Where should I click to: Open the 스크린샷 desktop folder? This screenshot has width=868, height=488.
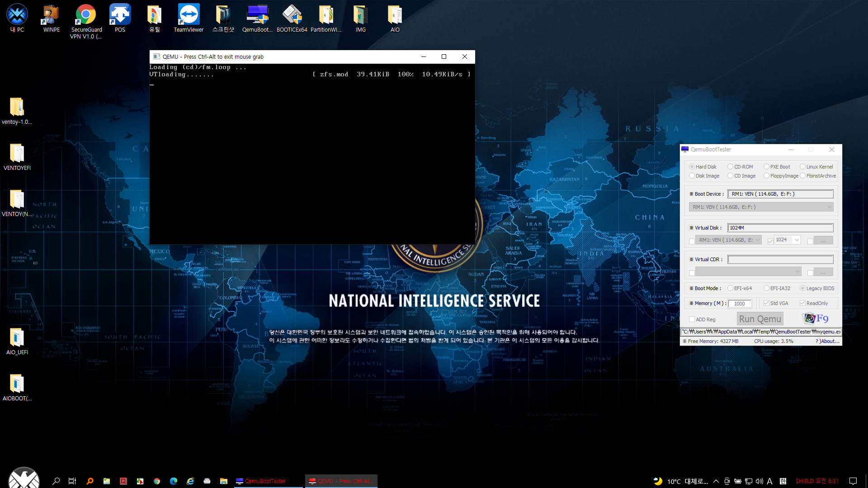(223, 18)
